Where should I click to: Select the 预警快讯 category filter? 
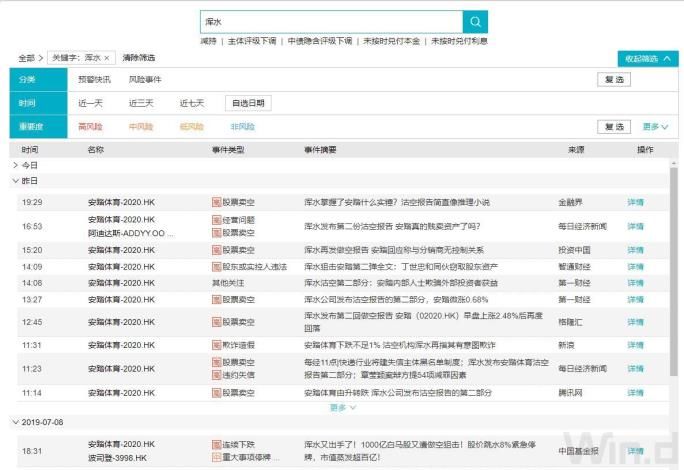94,79
